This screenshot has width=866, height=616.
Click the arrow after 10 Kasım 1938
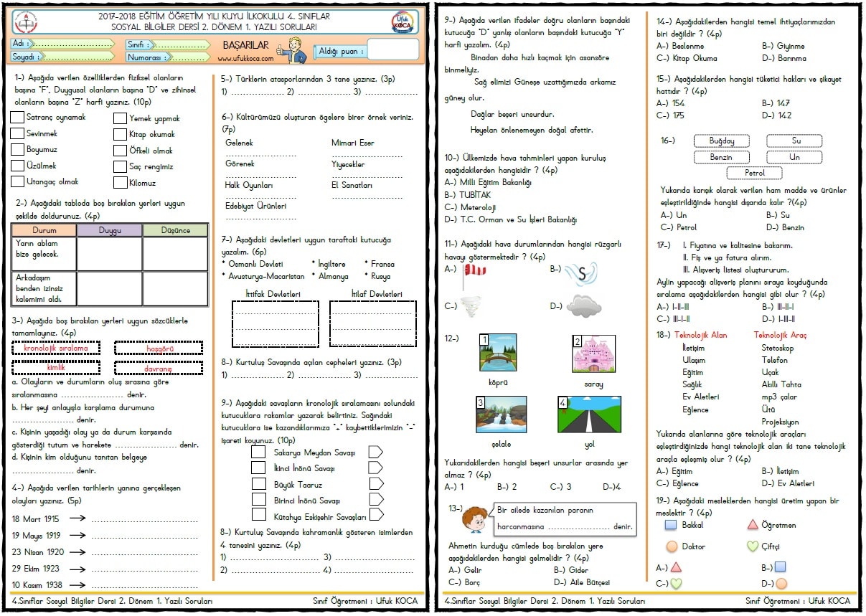(x=78, y=585)
